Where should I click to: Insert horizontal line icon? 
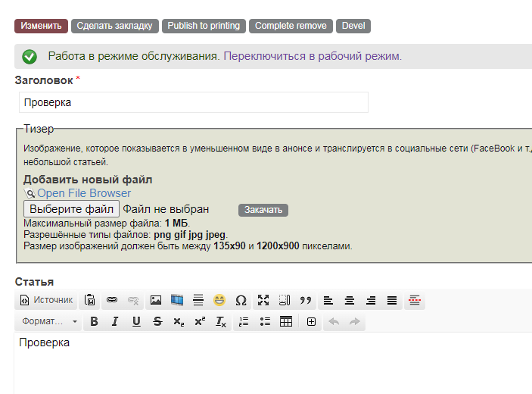[198, 300]
